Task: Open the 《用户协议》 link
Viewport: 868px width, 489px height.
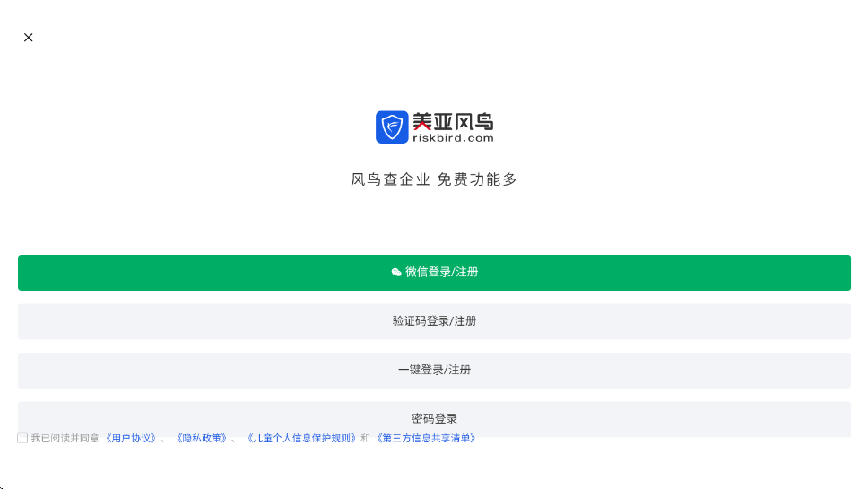Action: point(131,438)
